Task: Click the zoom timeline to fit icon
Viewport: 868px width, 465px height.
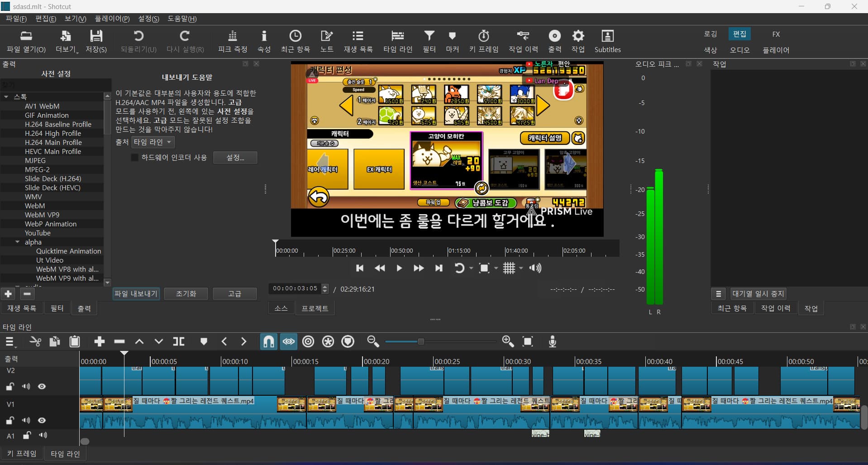Action: pos(528,342)
